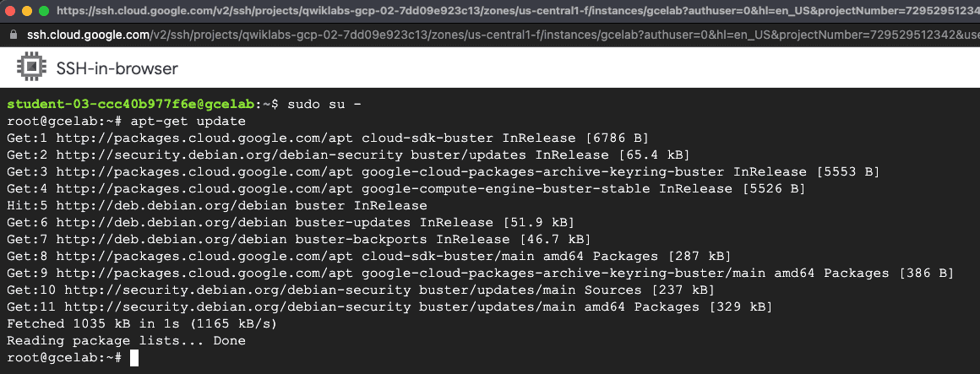The height and width of the screenshot is (374, 980).
Task: Click the lock icon in the address bar
Action: click(x=13, y=35)
